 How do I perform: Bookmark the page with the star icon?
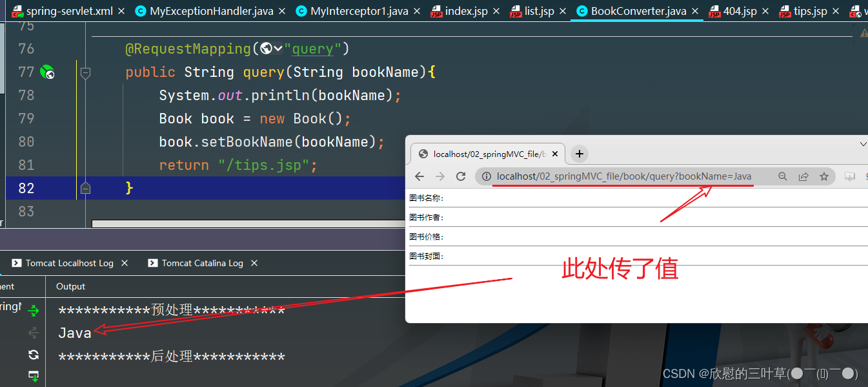point(824,176)
